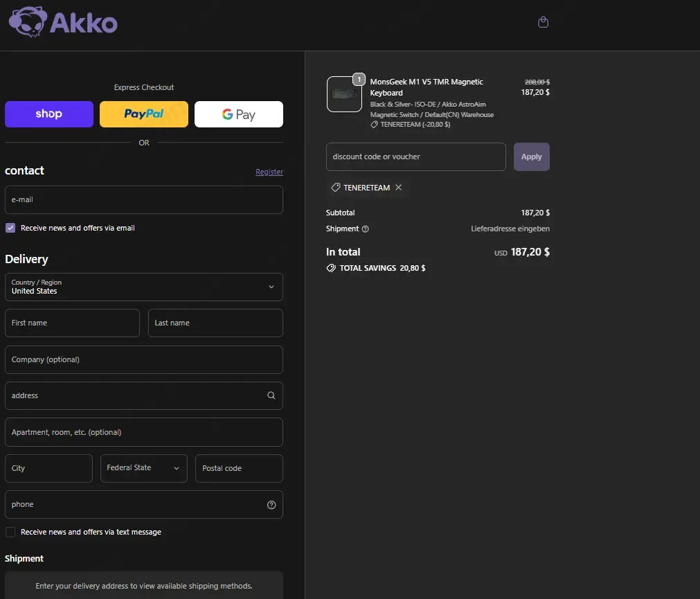Click the Total Savings tag icon
The width and height of the screenshot is (700, 599).
331,268
